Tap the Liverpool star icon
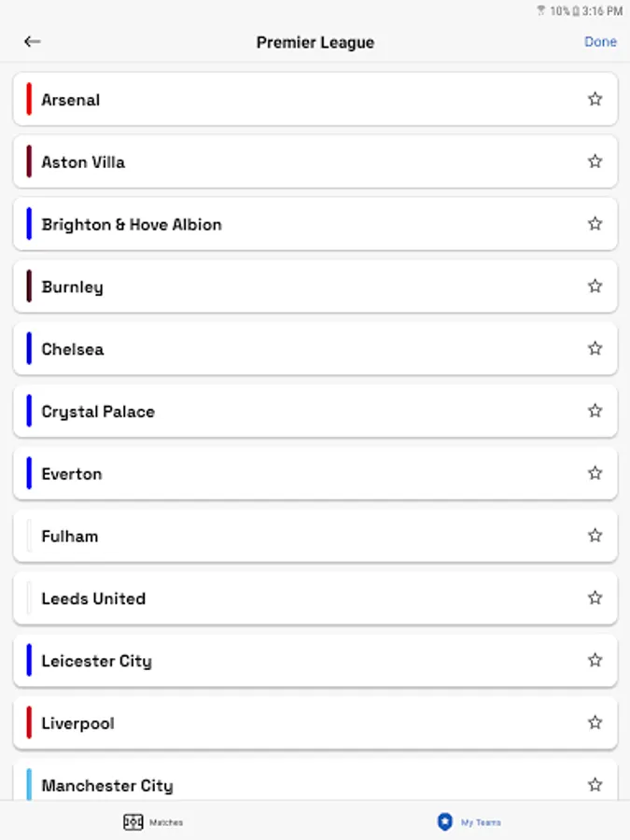The height and width of the screenshot is (840, 630). [x=595, y=722]
